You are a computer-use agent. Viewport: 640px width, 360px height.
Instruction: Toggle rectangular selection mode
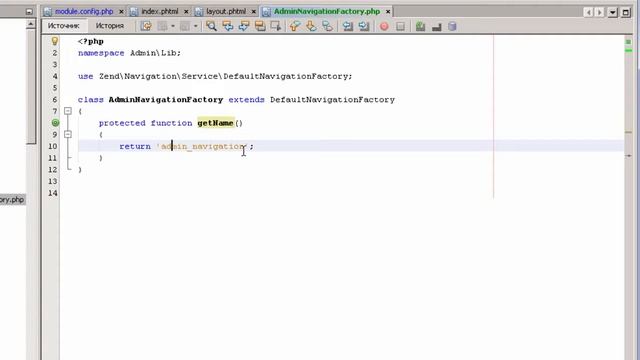[276, 26]
